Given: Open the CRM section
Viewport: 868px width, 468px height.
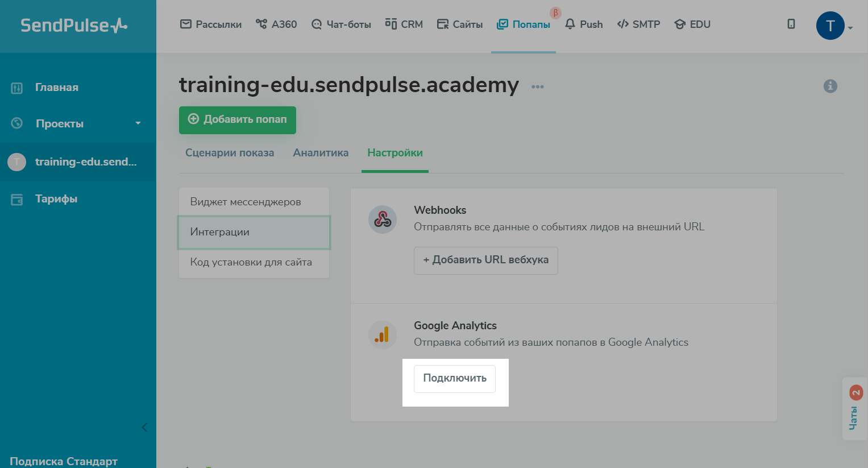Looking at the screenshot, I should [404, 24].
